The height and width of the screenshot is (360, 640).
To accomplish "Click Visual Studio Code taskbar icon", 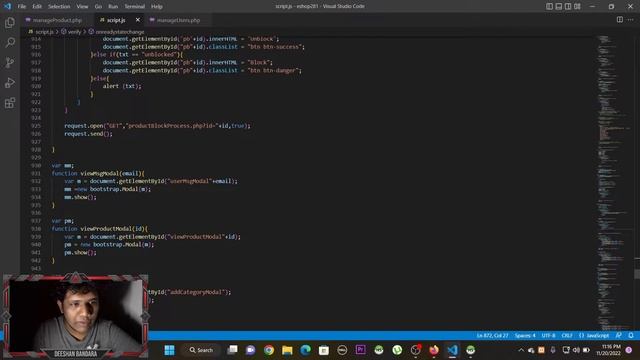I will [x=452, y=350].
